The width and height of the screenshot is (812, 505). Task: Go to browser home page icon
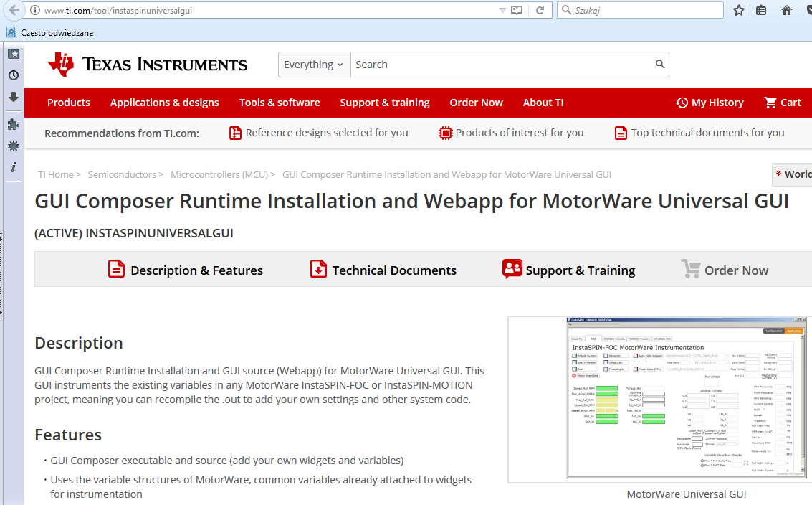787,10
